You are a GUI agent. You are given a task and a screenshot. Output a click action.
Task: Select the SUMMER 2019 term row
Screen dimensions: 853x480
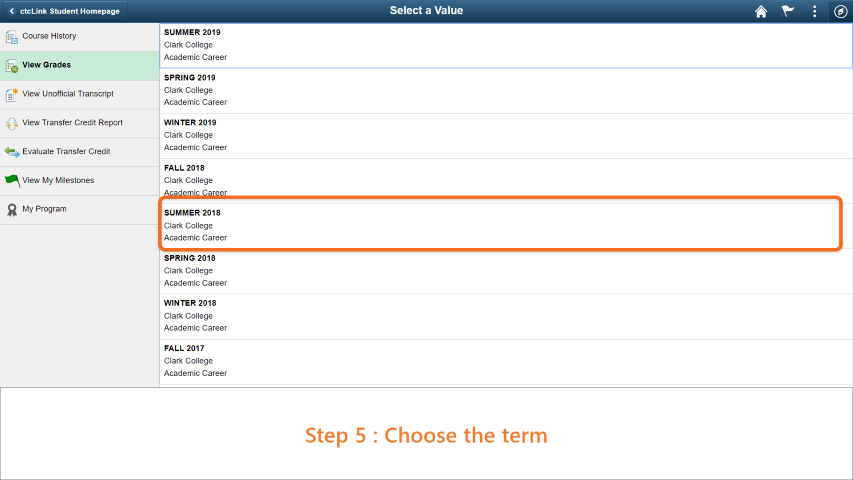(x=506, y=45)
